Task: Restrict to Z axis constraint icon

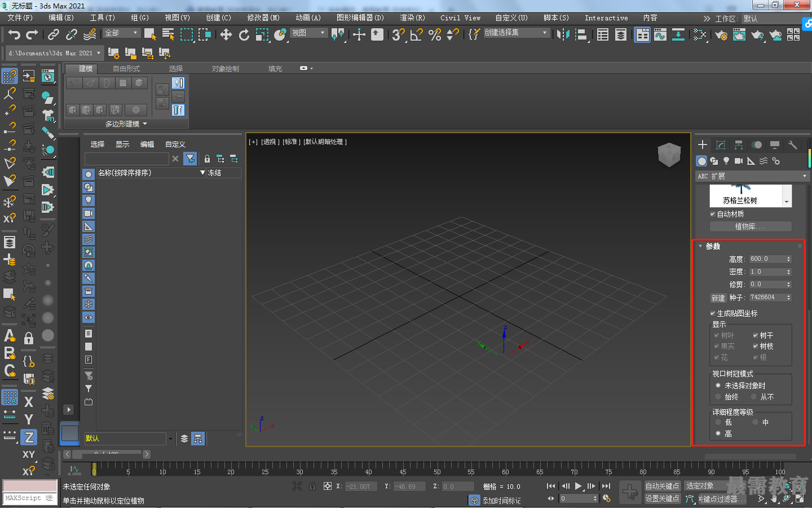Action: click(29, 437)
